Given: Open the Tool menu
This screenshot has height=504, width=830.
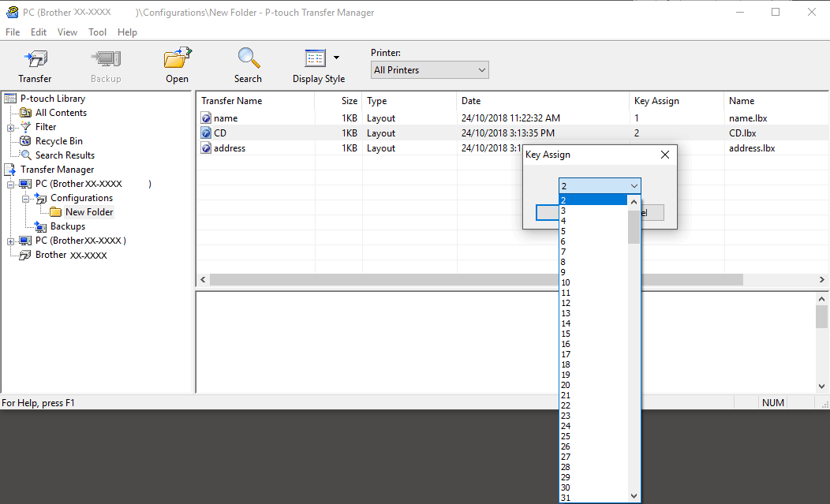Looking at the screenshot, I should tap(98, 32).
